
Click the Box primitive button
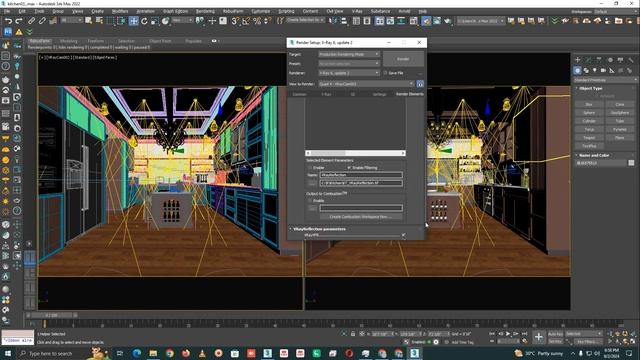[x=589, y=104]
